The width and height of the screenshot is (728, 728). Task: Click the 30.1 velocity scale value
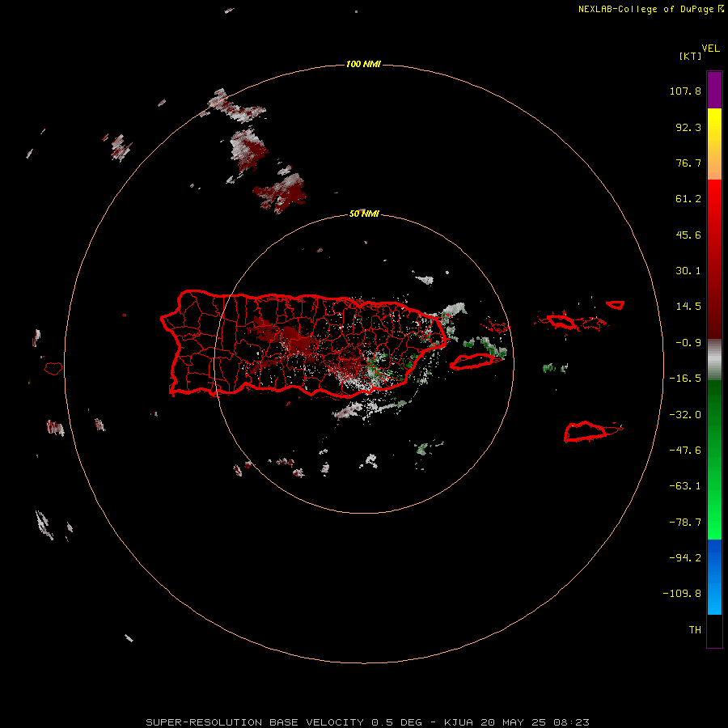tap(688, 271)
